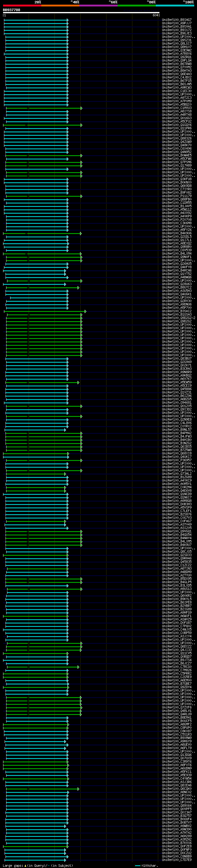Select hit label UniRef100_Q0FZE8

177,846
